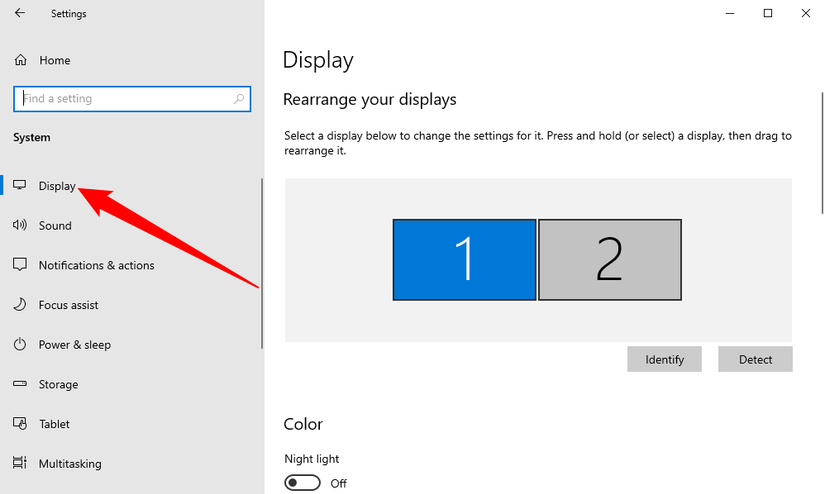Click the main page vertical scrollbar
The width and height of the screenshot is (825, 494).
pyautogui.click(x=822, y=153)
